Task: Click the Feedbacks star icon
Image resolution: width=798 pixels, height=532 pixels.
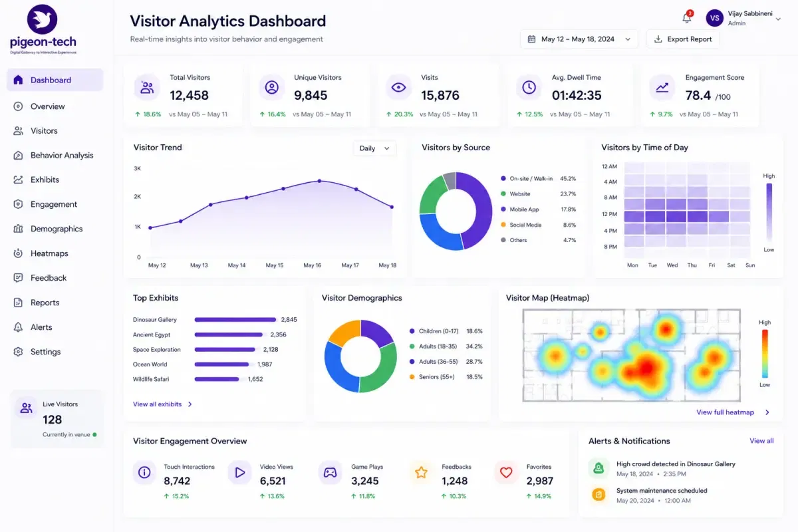Action: pos(421,473)
